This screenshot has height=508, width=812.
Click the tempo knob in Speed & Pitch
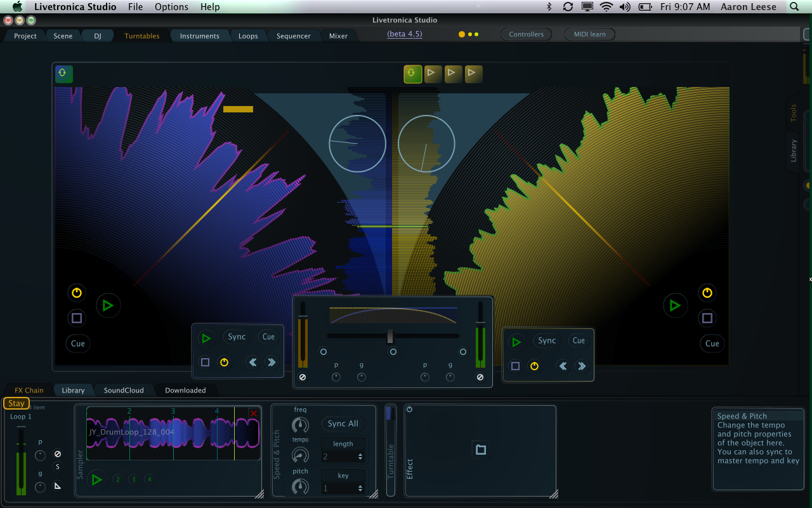pos(300,455)
